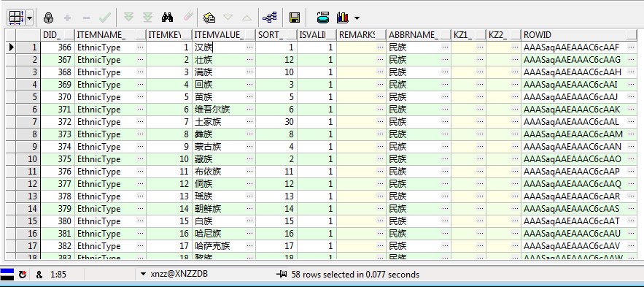Viewport: 644px width, 287px height.
Task: Click the red refresh icon in status bar
Action: [22, 275]
